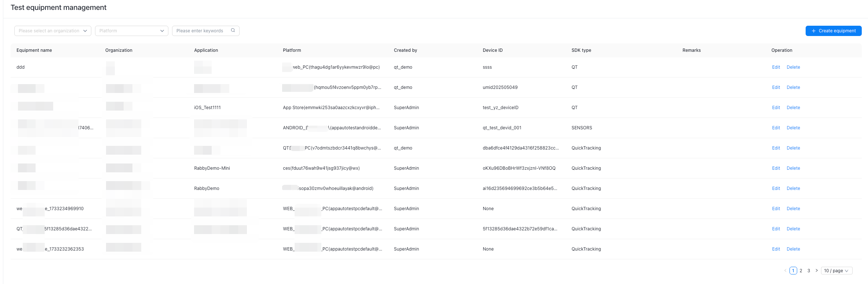Click Test equipment management page title

pyautogui.click(x=59, y=8)
